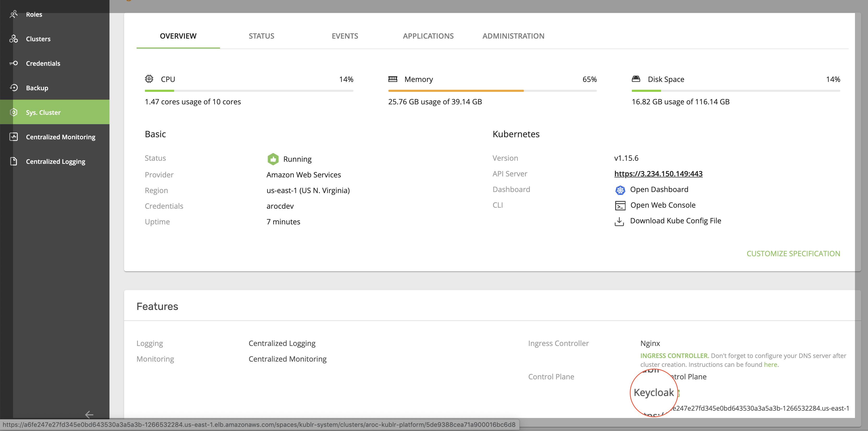
Task: Click the 'Centralized Logging' feature value
Action: [x=282, y=343]
